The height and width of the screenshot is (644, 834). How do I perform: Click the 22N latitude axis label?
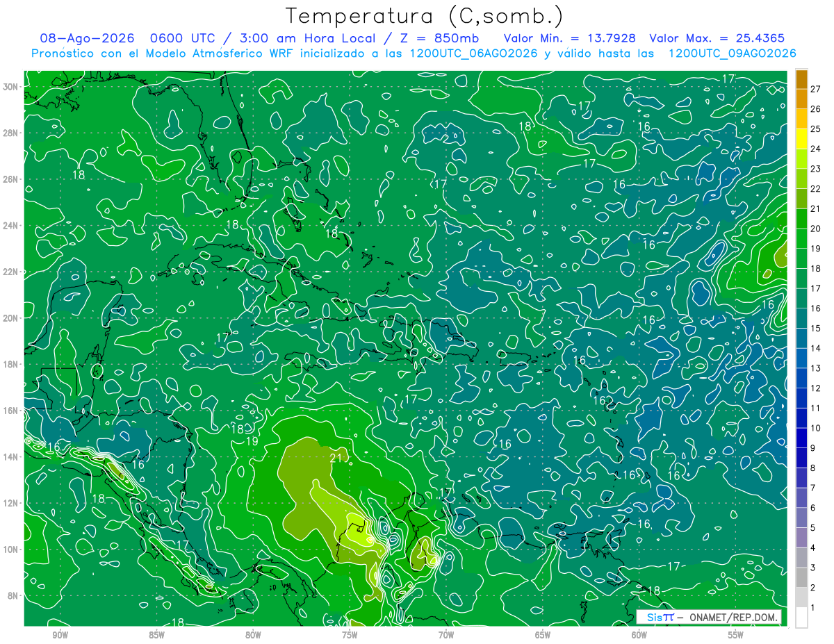click(x=12, y=272)
